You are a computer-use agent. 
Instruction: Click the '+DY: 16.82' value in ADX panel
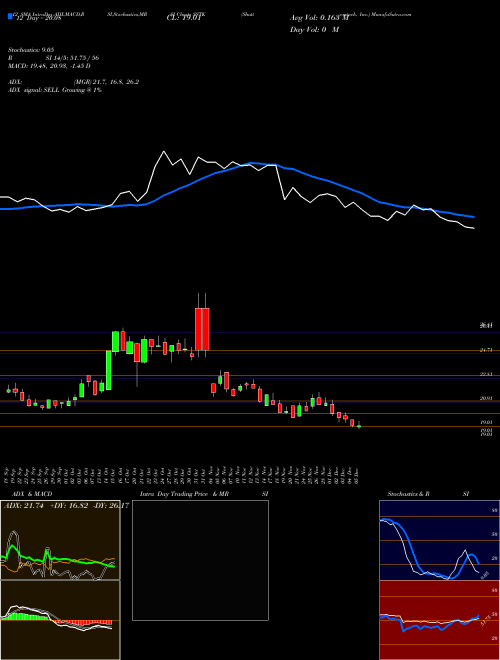click(x=69, y=505)
